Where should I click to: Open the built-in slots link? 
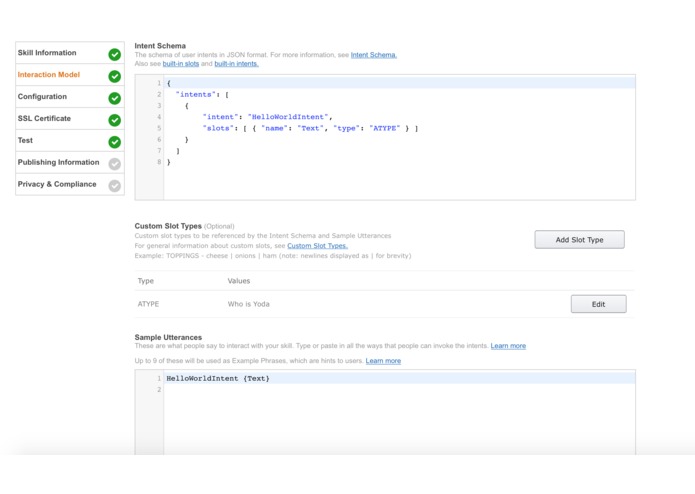[181, 64]
